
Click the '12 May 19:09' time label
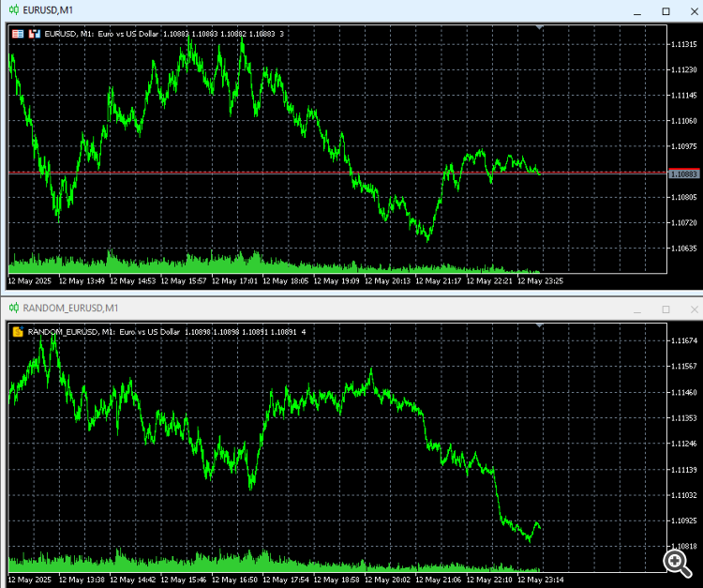point(337,281)
